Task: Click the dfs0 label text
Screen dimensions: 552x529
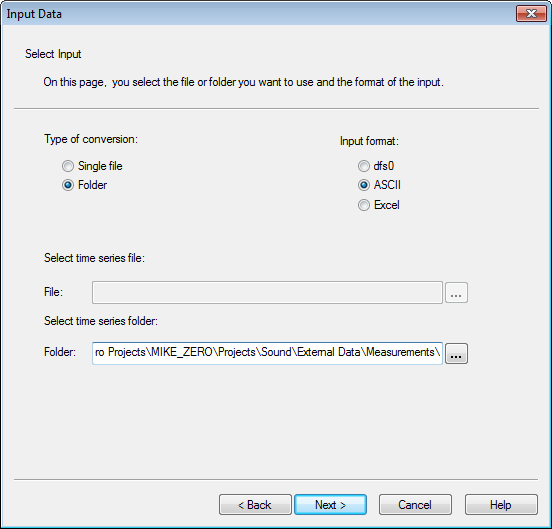Action: (384, 166)
